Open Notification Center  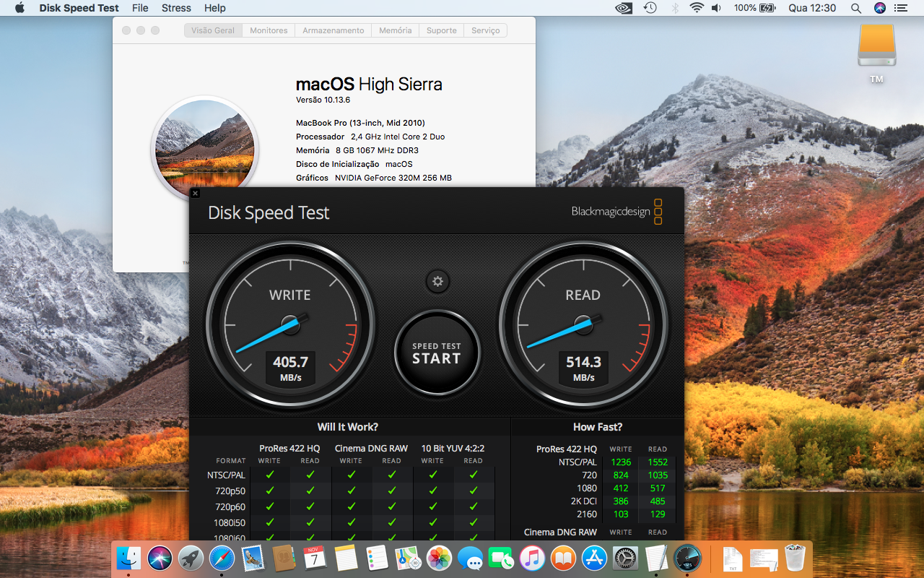(x=901, y=8)
